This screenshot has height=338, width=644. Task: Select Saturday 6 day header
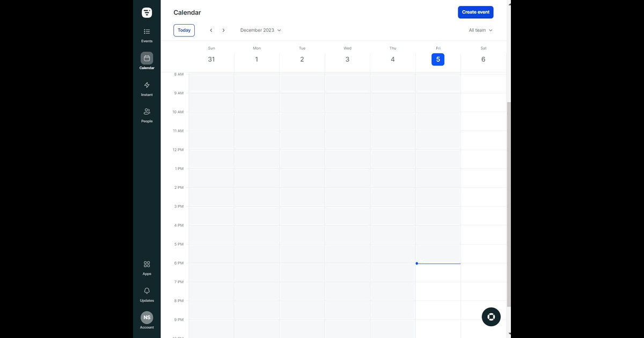click(484, 55)
